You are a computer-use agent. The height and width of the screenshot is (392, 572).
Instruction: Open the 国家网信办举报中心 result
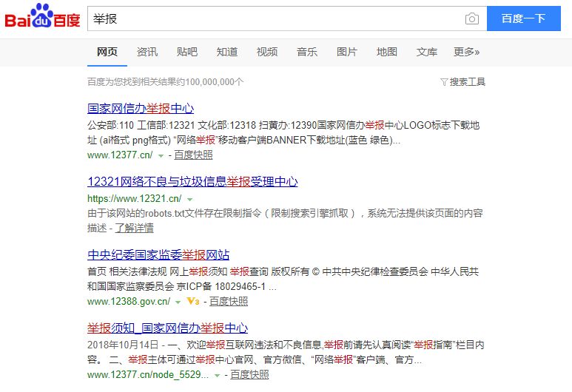coord(141,108)
